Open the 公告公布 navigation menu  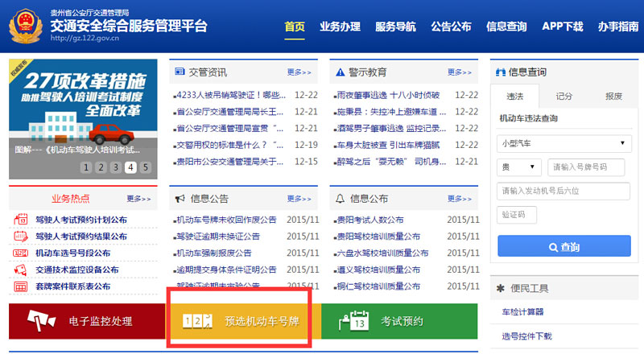(451, 27)
